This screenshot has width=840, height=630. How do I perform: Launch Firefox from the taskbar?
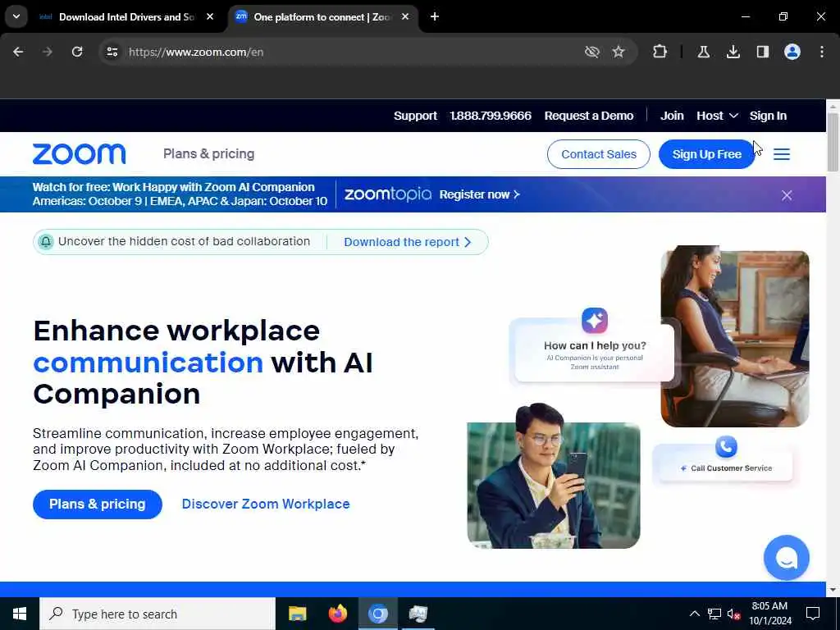pyautogui.click(x=337, y=614)
